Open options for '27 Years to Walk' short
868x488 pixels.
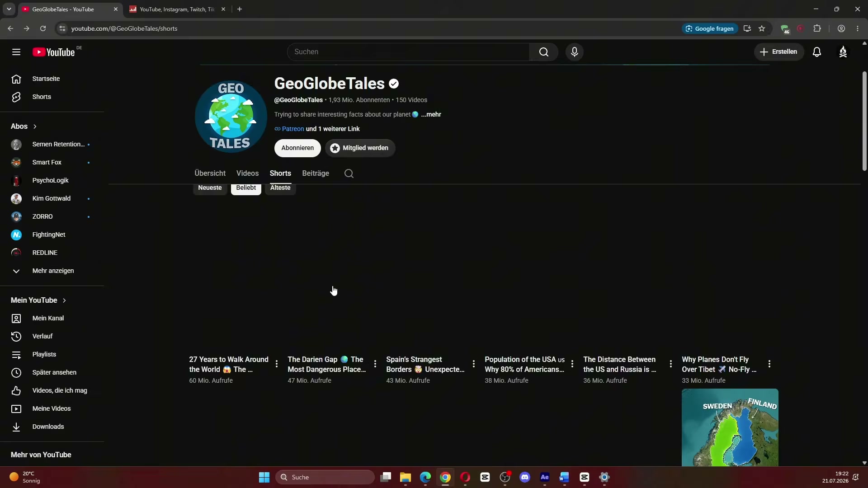(277, 364)
